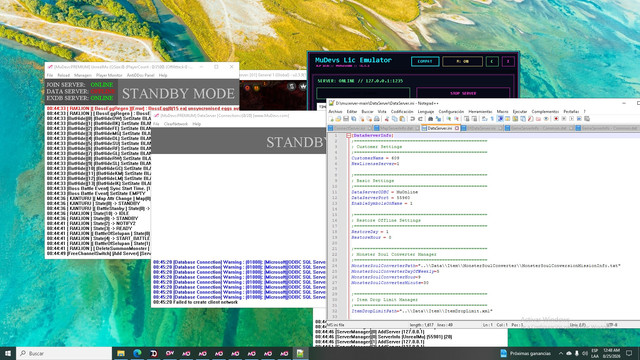640x360 pixels.
Task: Open Reload menu in GameServer window
Action: click(63, 76)
